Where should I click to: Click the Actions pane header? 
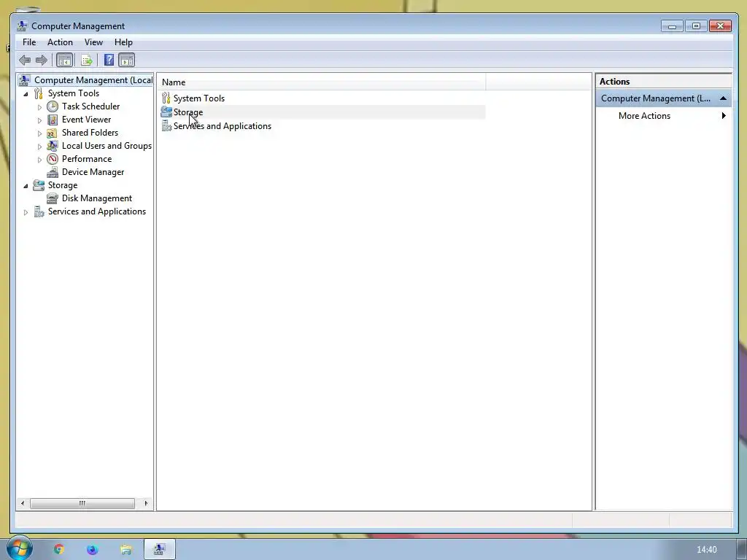[664, 82]
